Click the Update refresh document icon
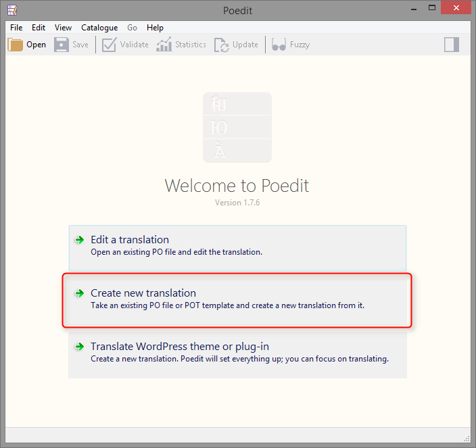476x448 pixels. pos(222,45)
